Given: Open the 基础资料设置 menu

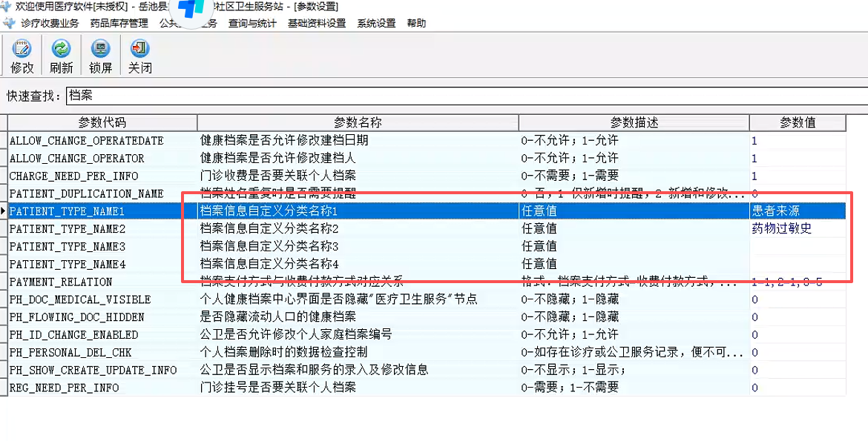Looking at the screenshot, I should click(x=317, y=23).
